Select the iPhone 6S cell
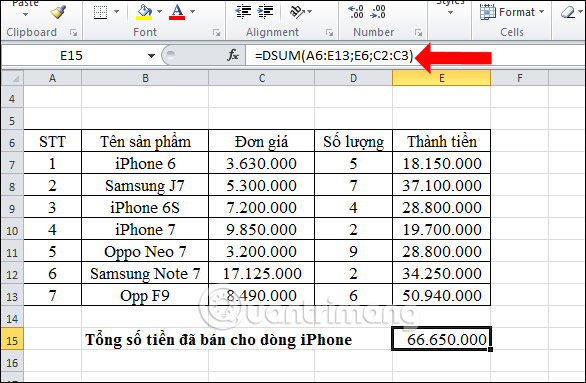This screenshot has height=383, width=586. pyautogui.click(x=145, y=207)
